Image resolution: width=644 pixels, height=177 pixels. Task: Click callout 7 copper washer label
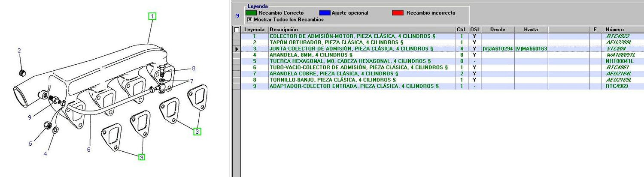(x=192, y=81)
